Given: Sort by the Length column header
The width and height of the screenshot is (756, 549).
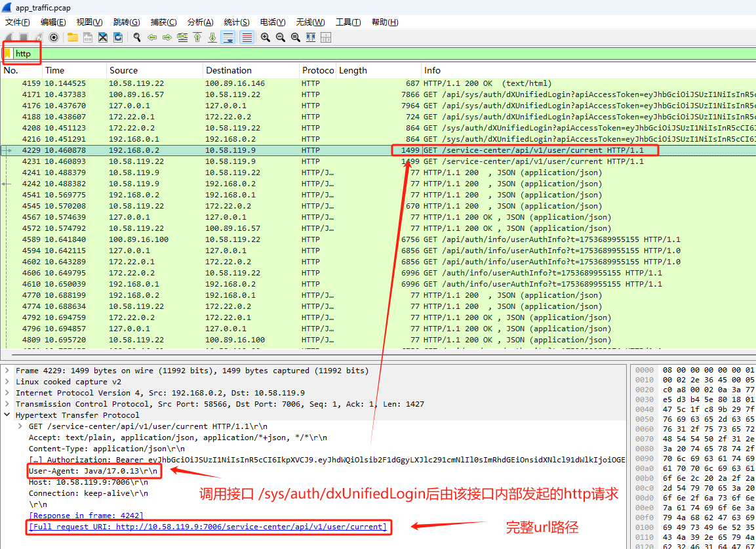Looking at the screenshot, I should coord(378,70).
